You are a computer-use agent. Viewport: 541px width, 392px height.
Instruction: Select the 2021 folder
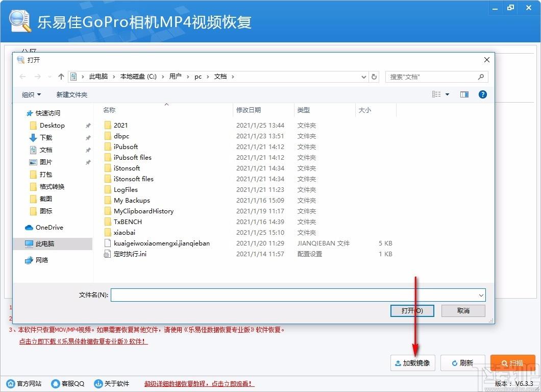[x=116, y=125]
